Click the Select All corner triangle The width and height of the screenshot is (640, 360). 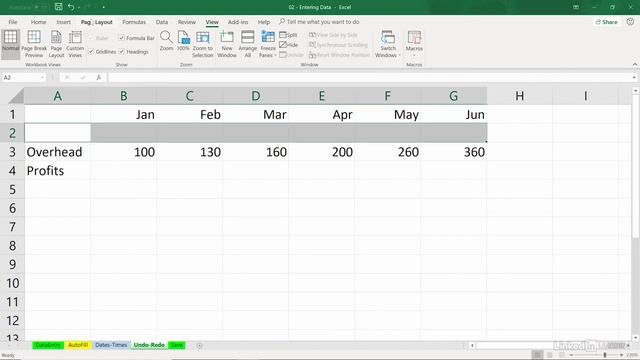(x=16, y=96)
